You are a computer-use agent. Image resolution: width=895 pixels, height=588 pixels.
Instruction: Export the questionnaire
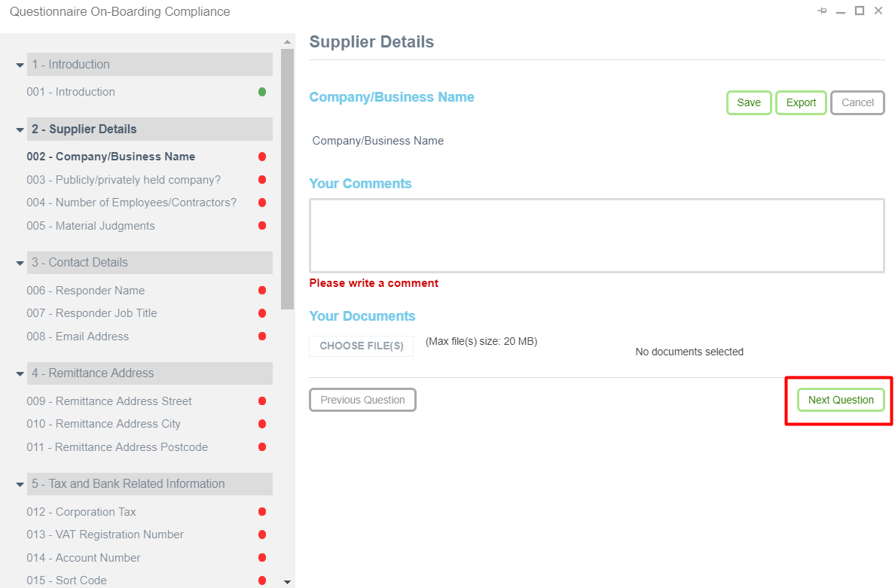click(x=801, y=103)
